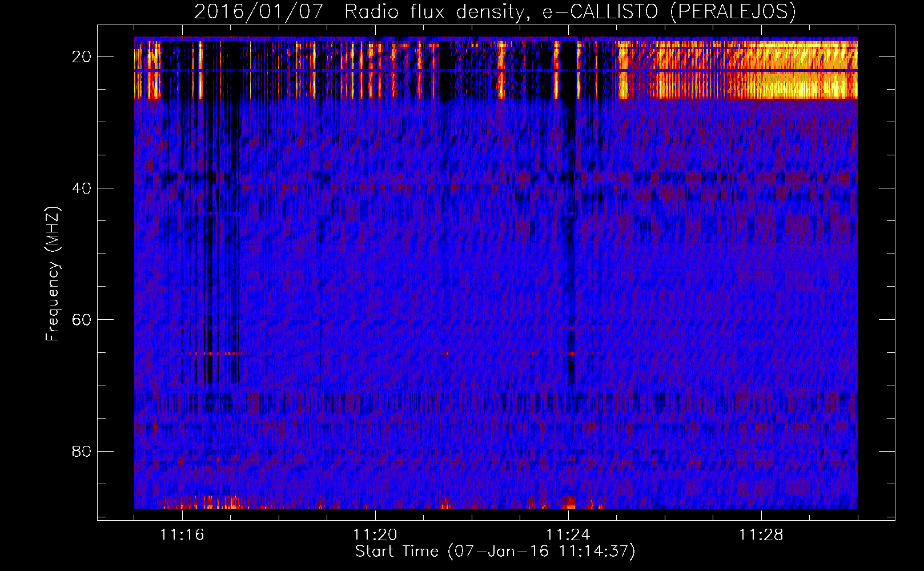Click the 11:28 time tick label
The width and height of the screenshot is (924, 571).
click(x=761, y=534)
